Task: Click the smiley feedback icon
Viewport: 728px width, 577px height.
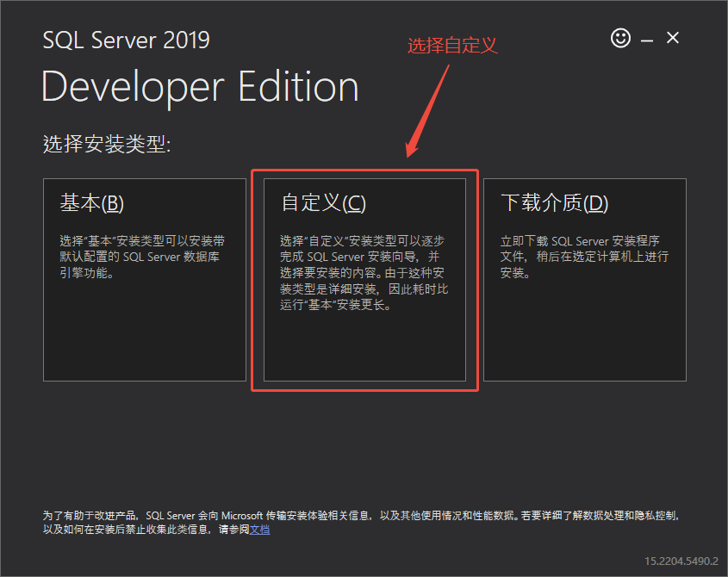Action: pyautogui.click(x=620, y=38)
